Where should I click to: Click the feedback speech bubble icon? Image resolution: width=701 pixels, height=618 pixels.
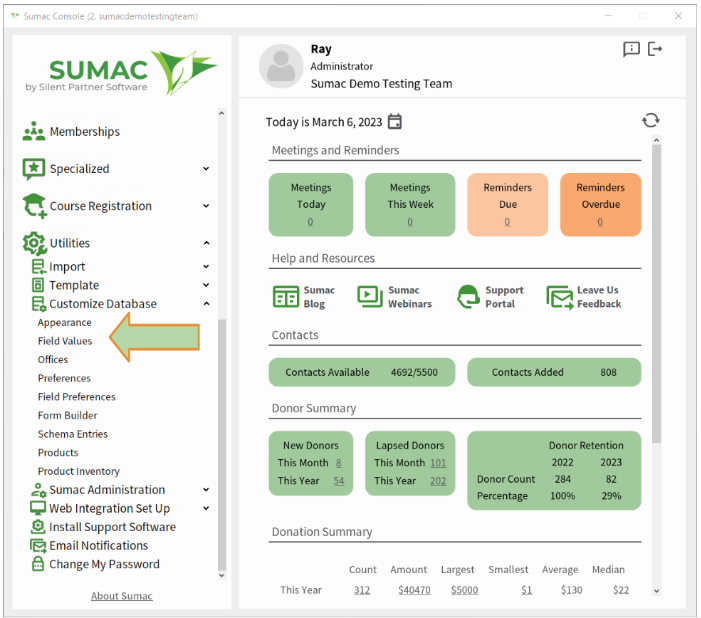(x=631, y=49)
